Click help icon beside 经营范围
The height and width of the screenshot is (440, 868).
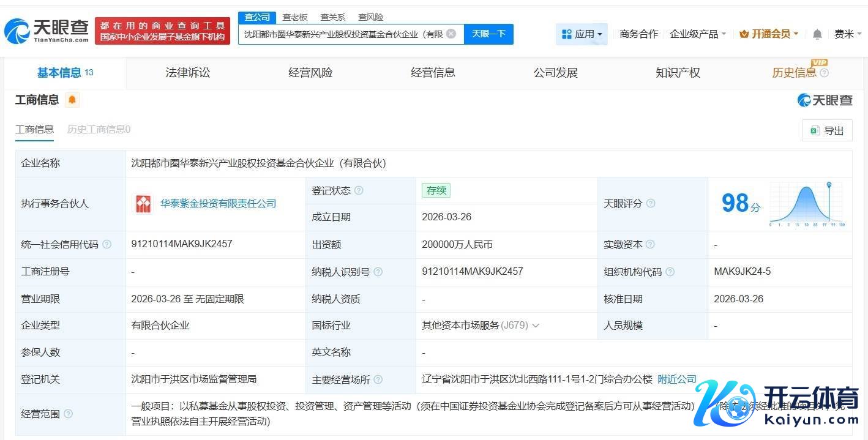[68, 414]
